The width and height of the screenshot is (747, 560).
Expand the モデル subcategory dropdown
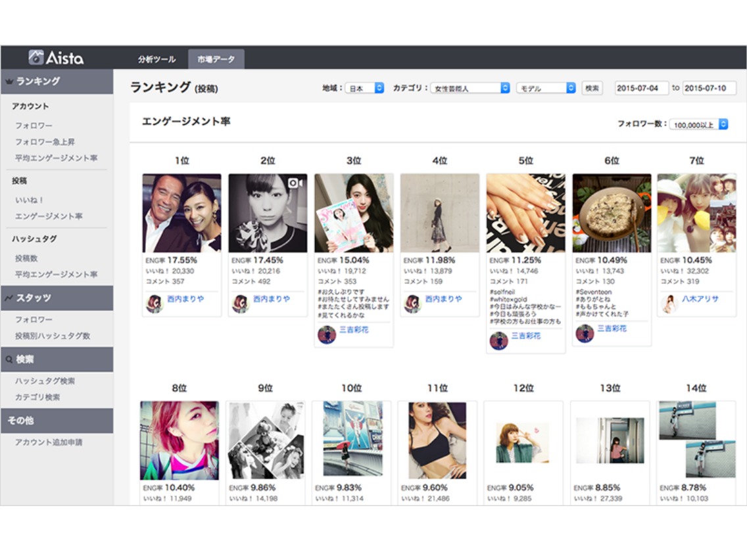click(x=546, y=88)
